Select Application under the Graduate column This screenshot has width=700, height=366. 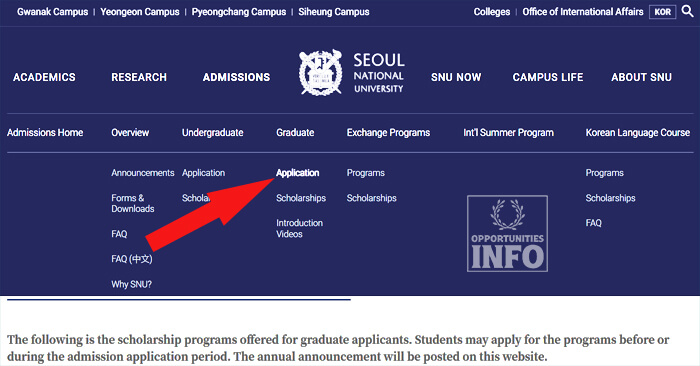[297, 173]
